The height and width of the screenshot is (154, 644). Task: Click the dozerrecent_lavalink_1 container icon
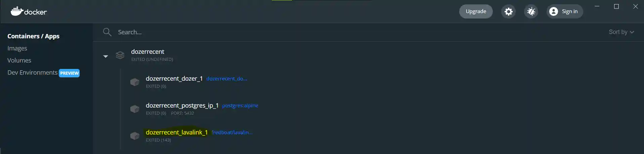tap(135, 136)
